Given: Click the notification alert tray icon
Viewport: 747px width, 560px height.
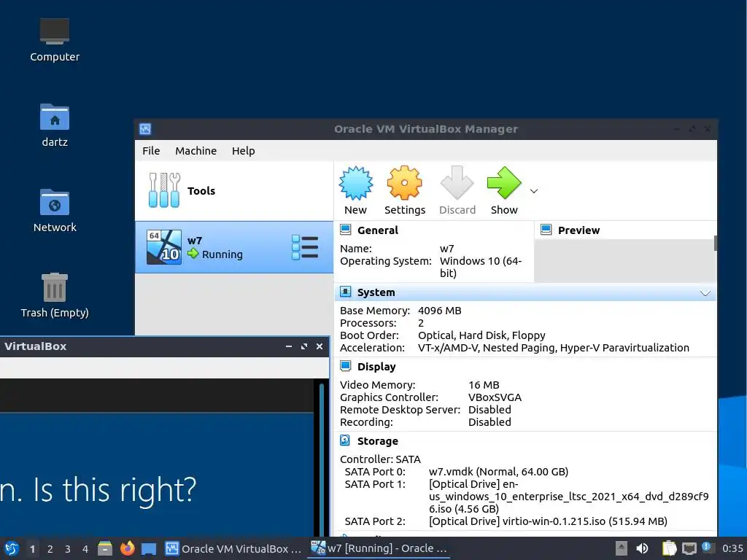Looking at the screenshot, I should (x=708, y=548).
